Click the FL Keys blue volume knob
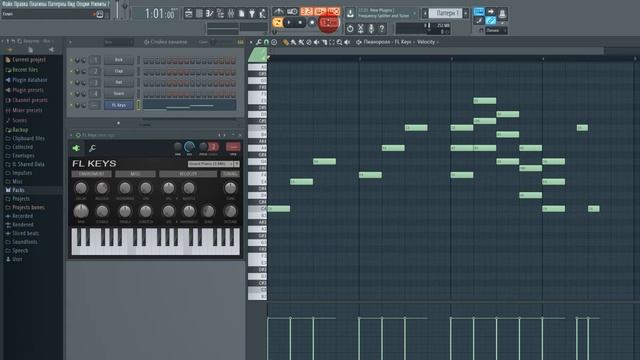The image size is (640, 360). pyautogui.click(x=189, y=147)
